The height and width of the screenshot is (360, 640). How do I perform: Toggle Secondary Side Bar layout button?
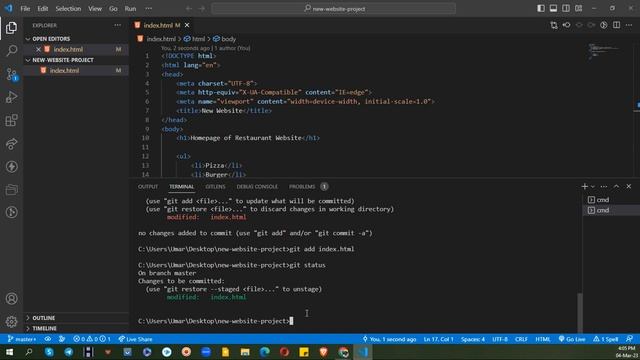tap(566, 9)
